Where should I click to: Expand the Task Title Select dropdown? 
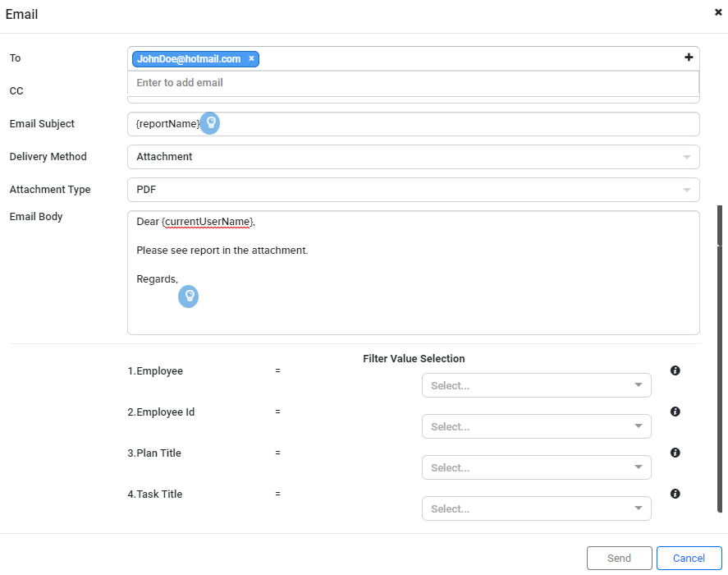(x=536, y=508)
